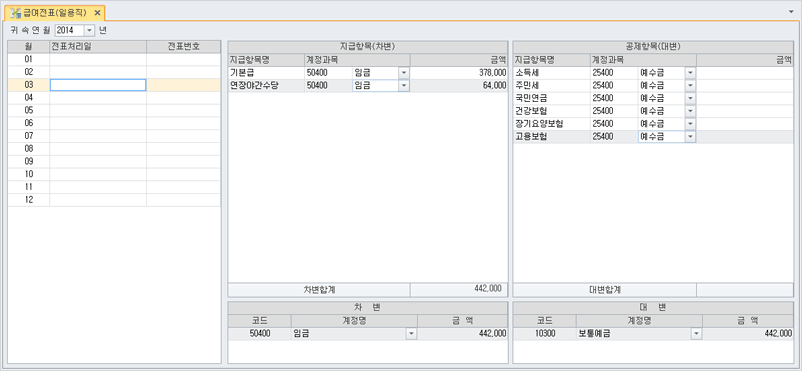Select month 09 row
This screenshot has width=802, height=371.
pyautogui.click(x=114, y=162)
